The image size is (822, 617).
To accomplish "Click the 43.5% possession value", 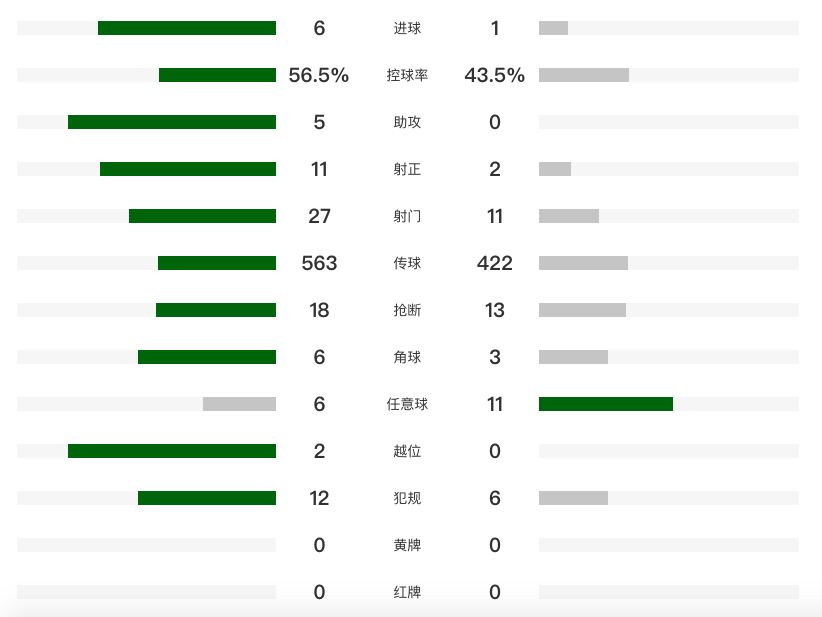I will (495, 75).
